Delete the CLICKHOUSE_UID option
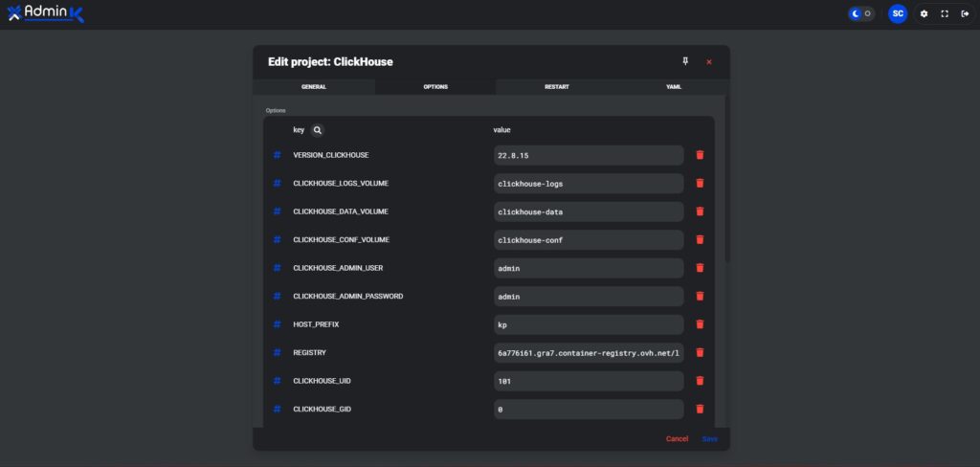The image size is (980, 467). point(700,381)
